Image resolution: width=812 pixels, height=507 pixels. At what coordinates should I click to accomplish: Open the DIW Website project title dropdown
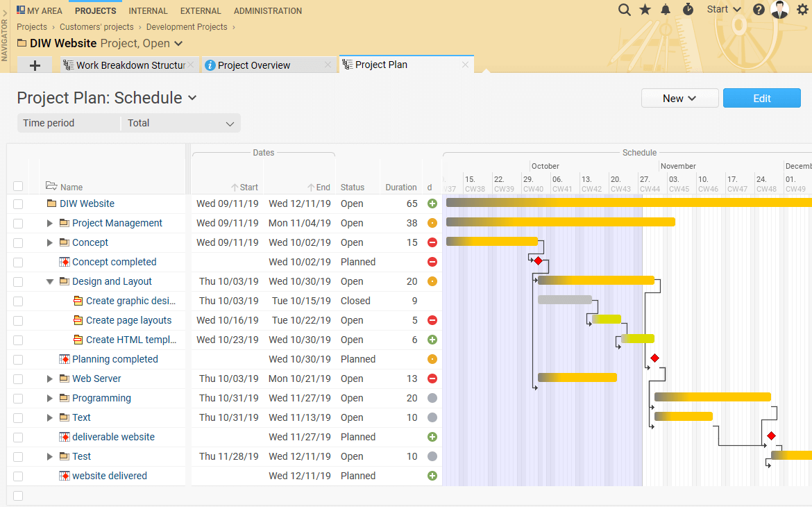tap(178, 44)
